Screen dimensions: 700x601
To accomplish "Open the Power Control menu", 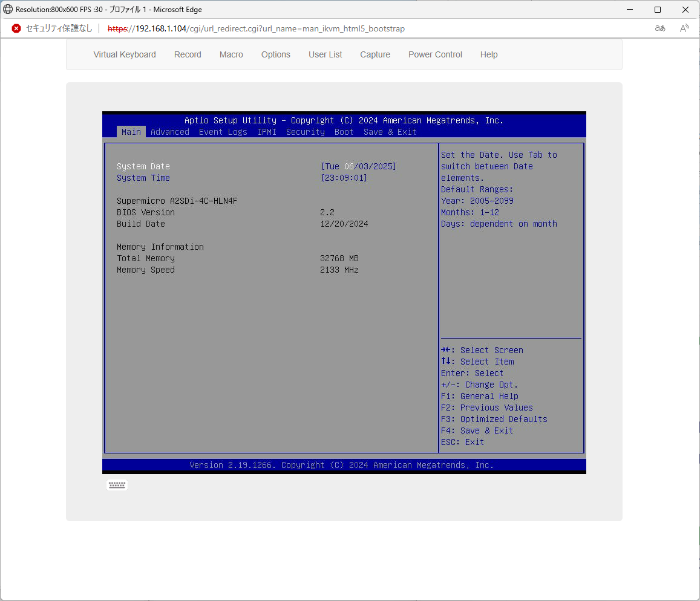I will coord(435,54).
